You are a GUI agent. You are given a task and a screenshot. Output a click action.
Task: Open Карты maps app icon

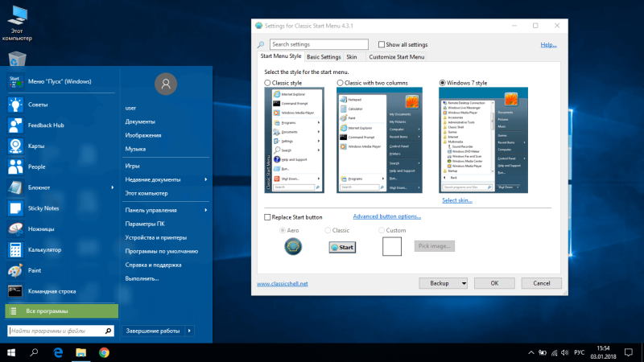tap(15, 146)
